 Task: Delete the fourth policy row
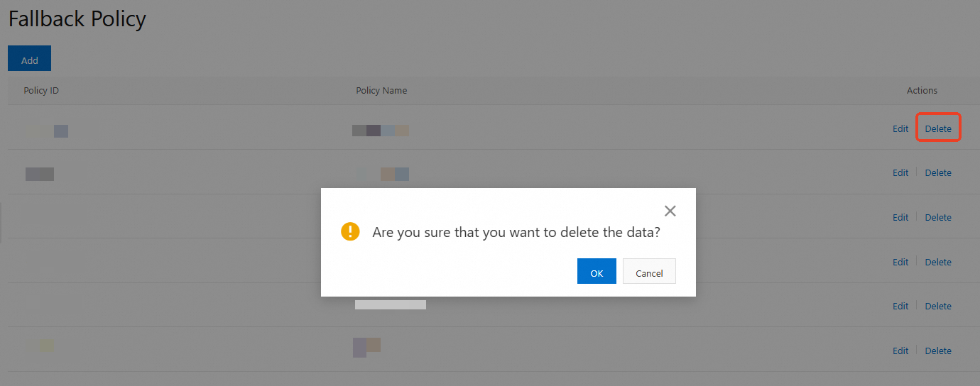coord(937,262)
